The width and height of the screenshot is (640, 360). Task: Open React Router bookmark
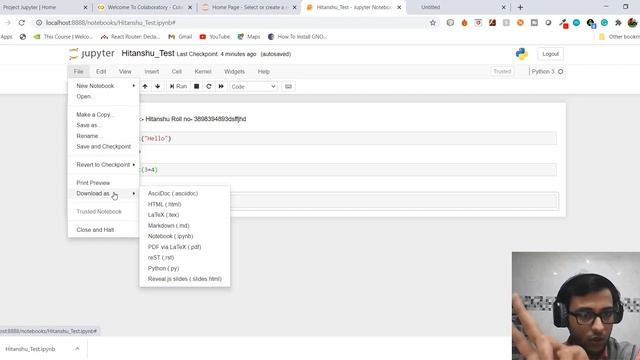click(x=131, y=37)
